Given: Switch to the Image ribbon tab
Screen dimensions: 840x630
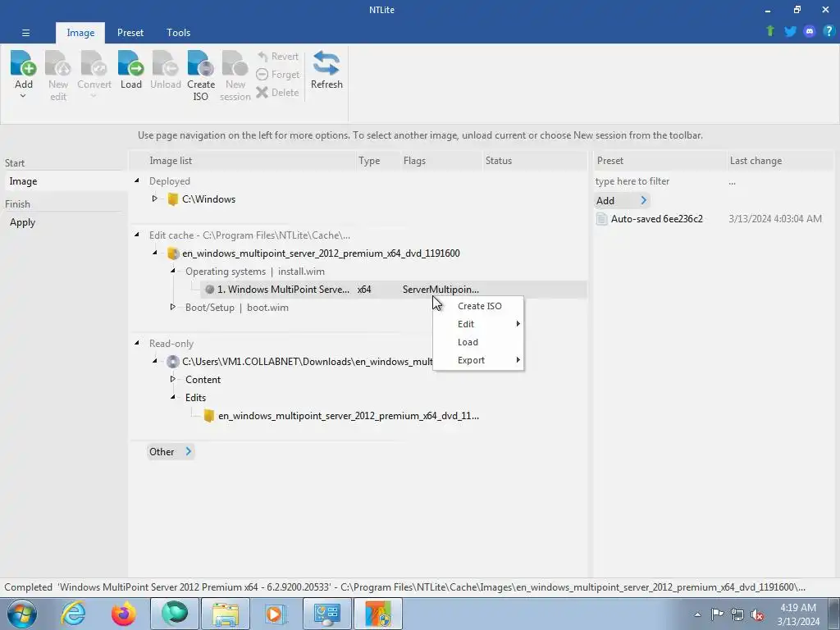Looking at the screenshot, I should pyautogui.click(x=80, y=33).
